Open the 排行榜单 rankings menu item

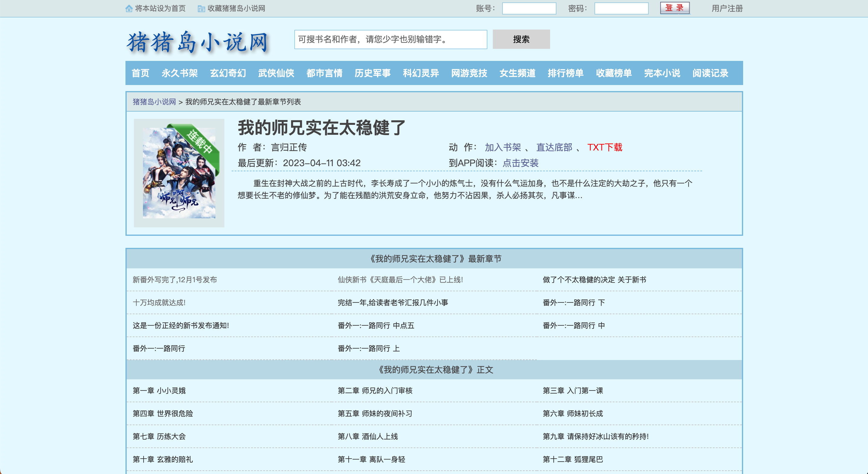point(565,73)
